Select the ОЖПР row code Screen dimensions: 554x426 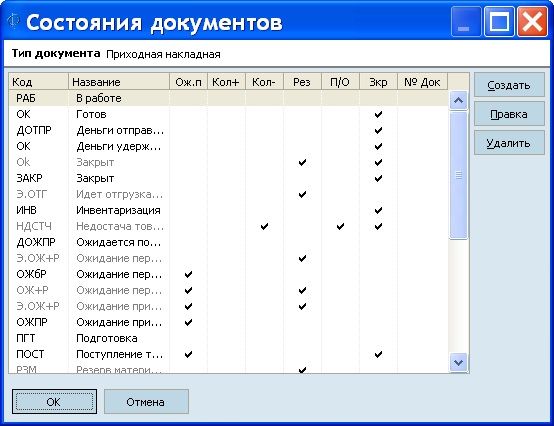32,322
